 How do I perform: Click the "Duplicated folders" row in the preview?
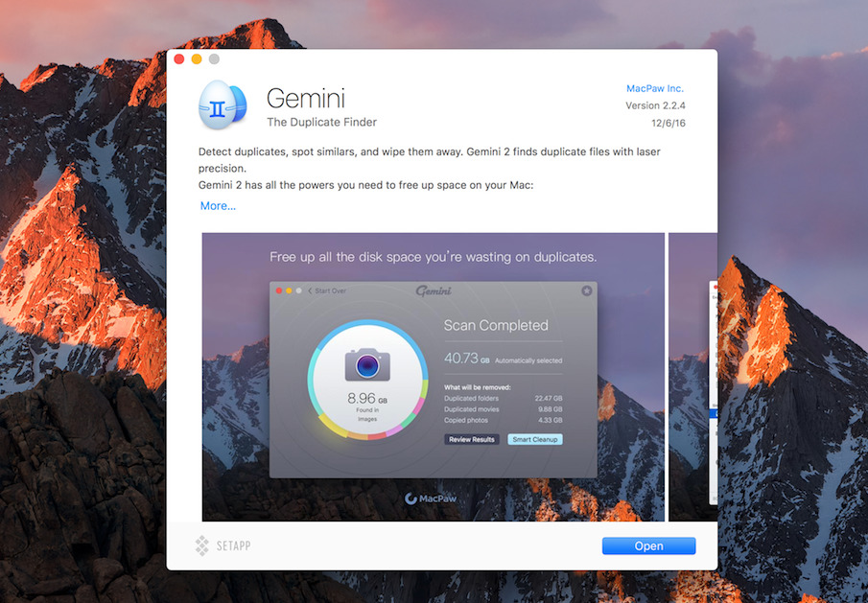coord(504,398)
